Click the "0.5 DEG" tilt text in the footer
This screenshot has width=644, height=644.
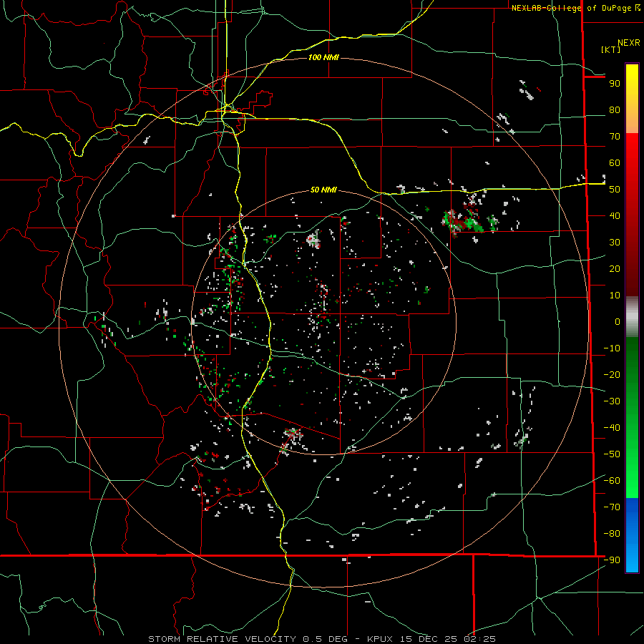click(326, 639)
